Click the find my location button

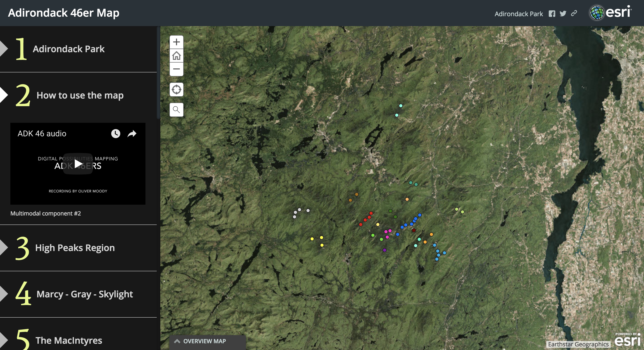[x=176, y=90]
